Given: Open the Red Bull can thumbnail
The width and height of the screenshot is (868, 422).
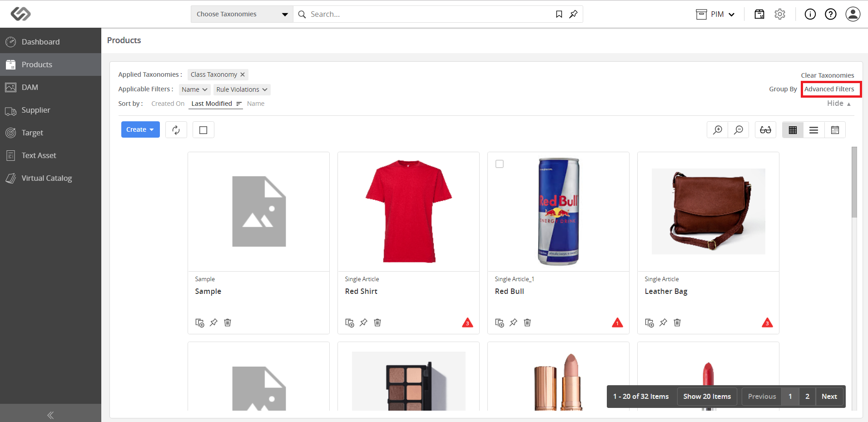Looking at the screenshot, I should point(558,211).
